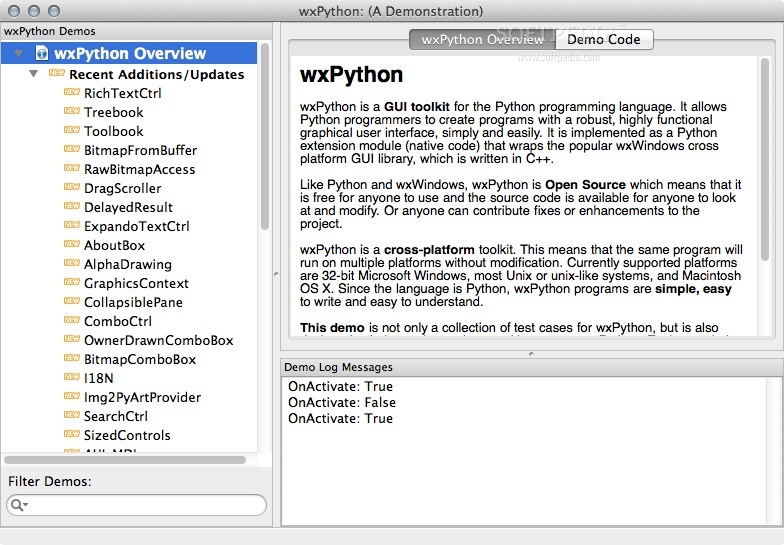Open the Treebook demo
Image resolution: width=784 pixels, height=545 pixels.
(114, 112)
